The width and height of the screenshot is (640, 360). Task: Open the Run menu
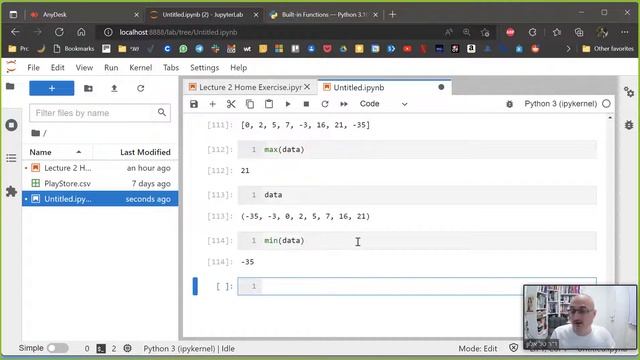pyautogui.click(x=111, y=68)
